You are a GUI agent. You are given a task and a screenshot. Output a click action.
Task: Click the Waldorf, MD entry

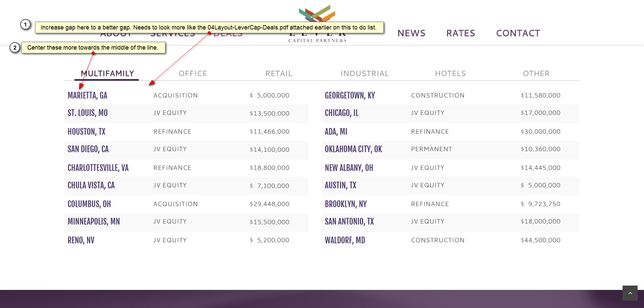coord(345,240)
